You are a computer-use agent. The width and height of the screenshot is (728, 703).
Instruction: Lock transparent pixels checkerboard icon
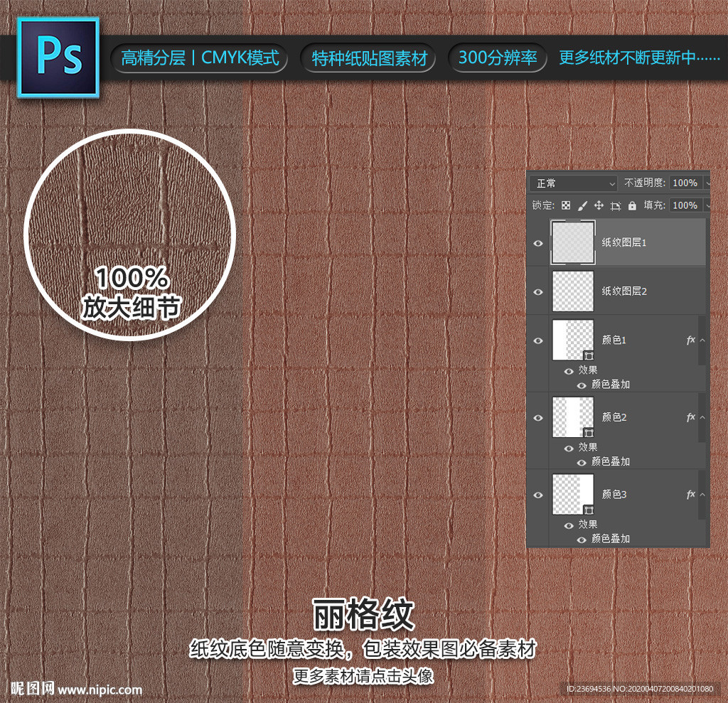565,205
